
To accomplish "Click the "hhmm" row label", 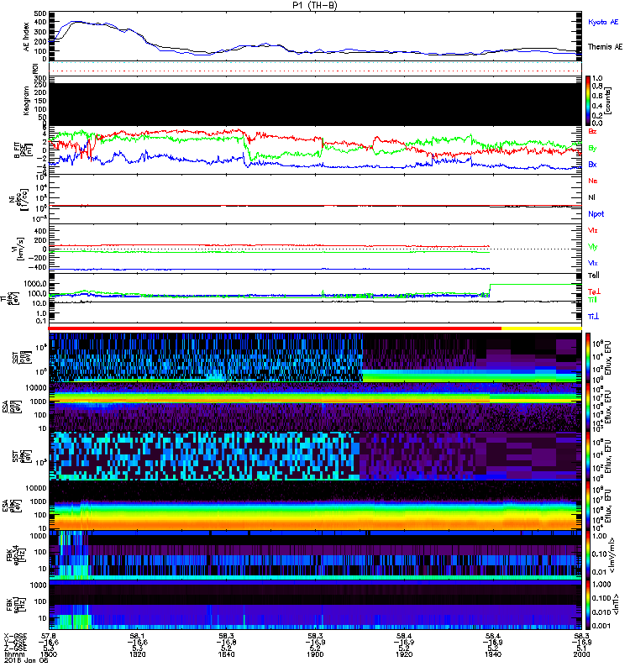I will click(x=14, y=654).
